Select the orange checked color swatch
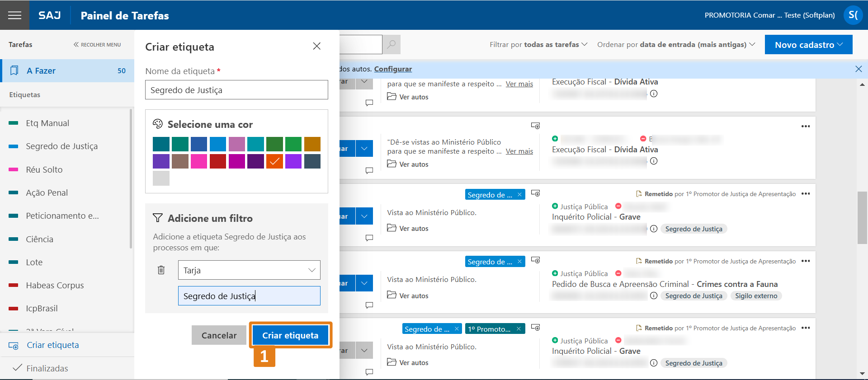The height and width of the screenshot is (380, 868). [x=274, y=161]
